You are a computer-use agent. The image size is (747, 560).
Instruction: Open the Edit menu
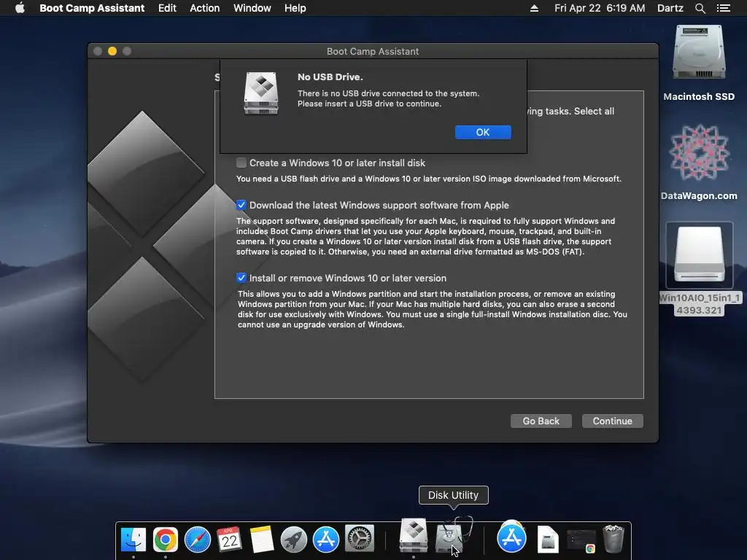pos(167,8)
